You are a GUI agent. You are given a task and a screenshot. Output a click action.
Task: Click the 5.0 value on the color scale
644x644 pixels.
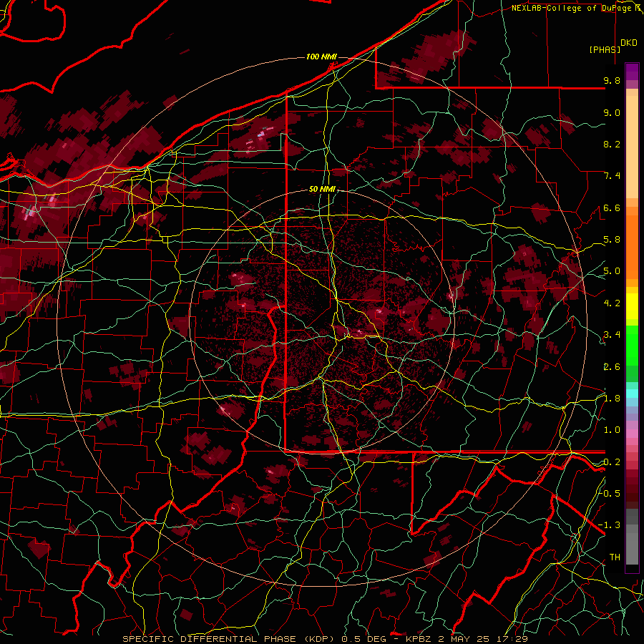click(612, 271)
